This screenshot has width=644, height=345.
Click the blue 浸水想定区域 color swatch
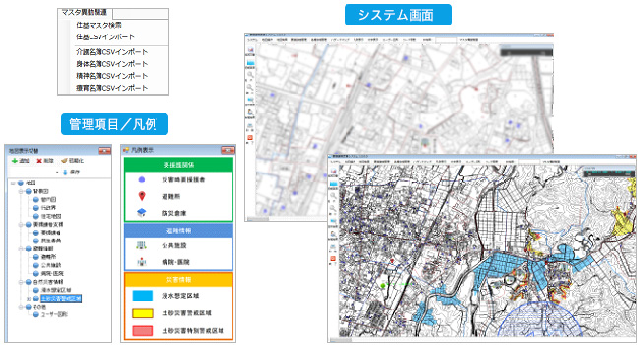pyautogui.click(x=142, y=295)
